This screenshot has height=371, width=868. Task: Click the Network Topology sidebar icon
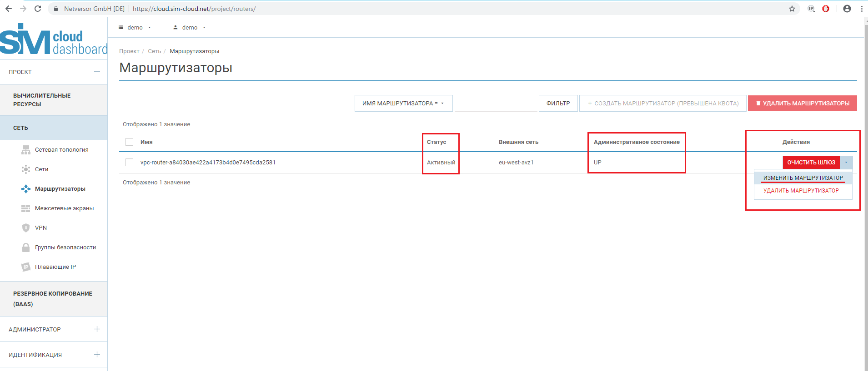point(26,150)
